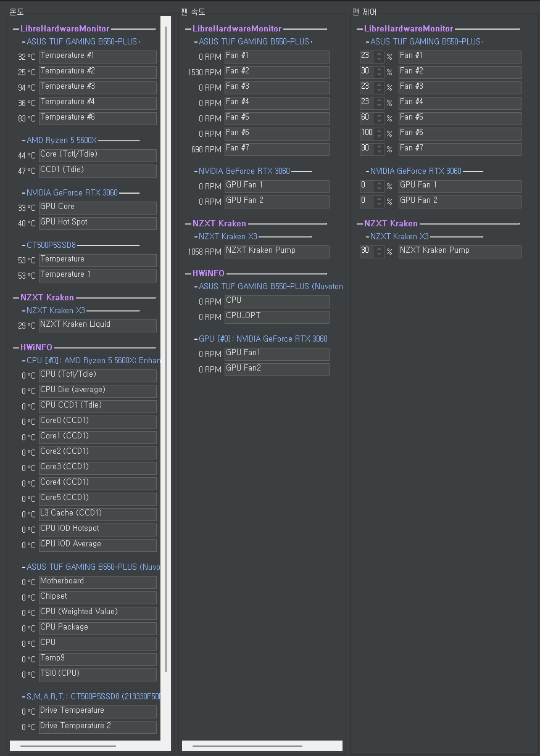Click the CPU IOD Hotspot name field
This screenshot has width=540, height=756.
point(98,530)
